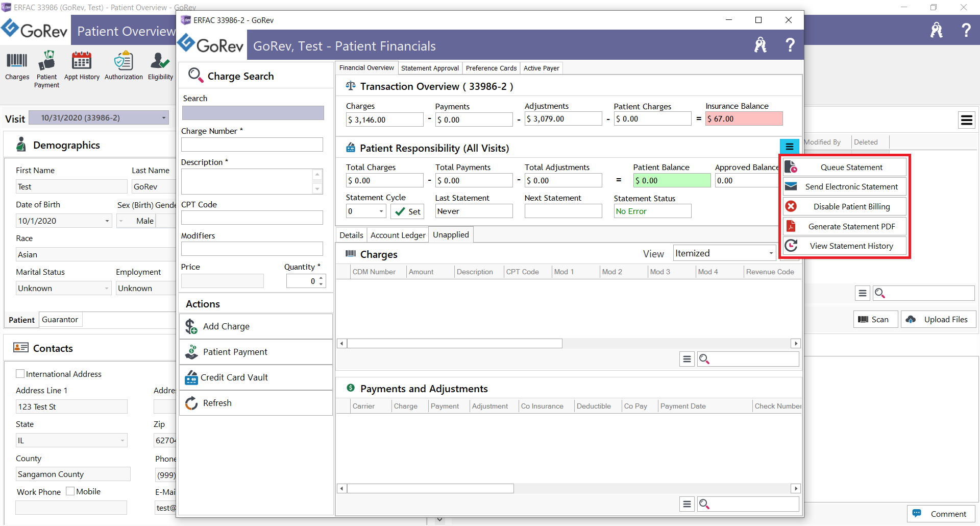Open View Statement History option
This screenshot has height=526, width=980.
click(x=845, y=246)
